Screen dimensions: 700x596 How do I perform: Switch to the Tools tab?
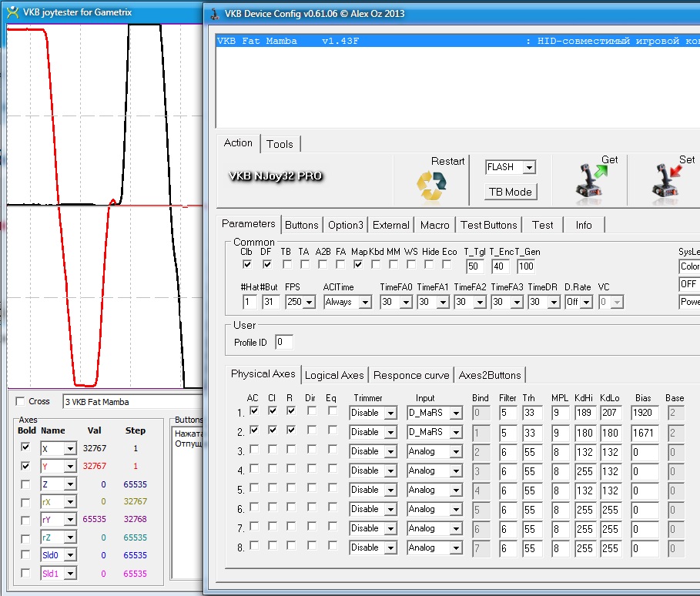click(x=280, y=144)
